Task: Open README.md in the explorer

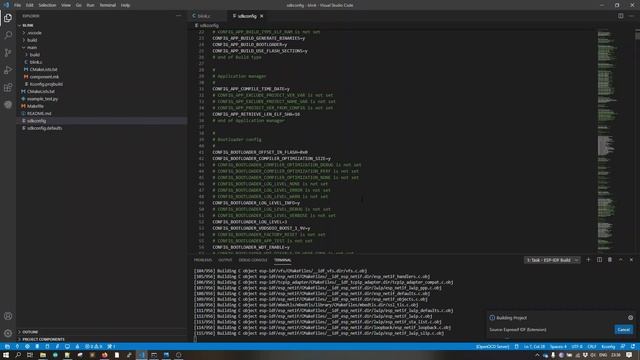Action: 102,113
